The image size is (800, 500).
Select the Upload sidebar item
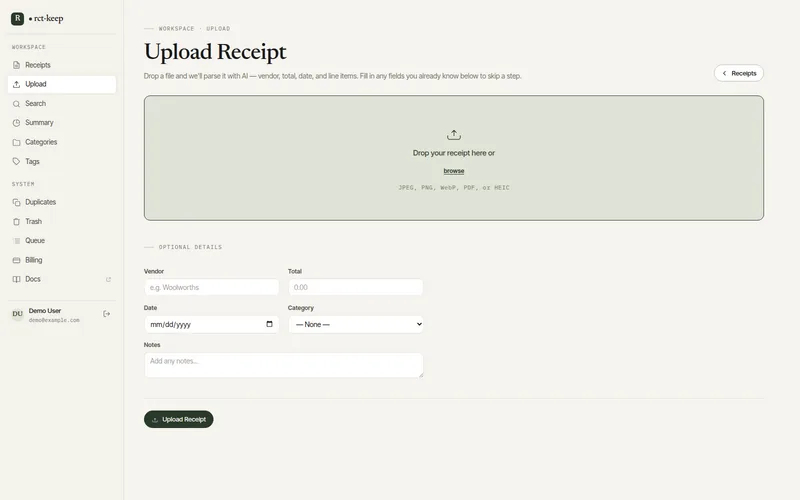pos(62,84)
